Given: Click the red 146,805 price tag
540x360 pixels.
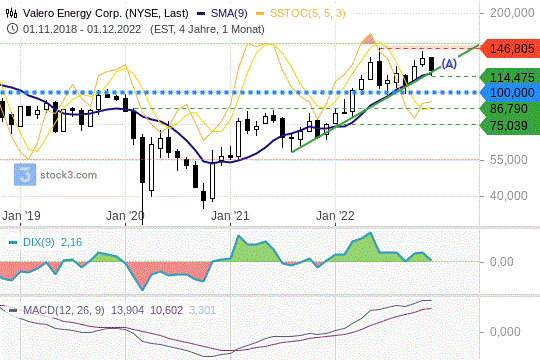Looking at the screenshot, I should pos(510,49).
